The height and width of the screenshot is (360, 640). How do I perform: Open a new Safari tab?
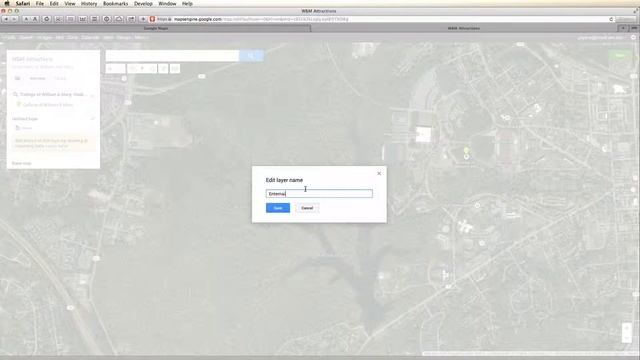click(x=623, y=28)
